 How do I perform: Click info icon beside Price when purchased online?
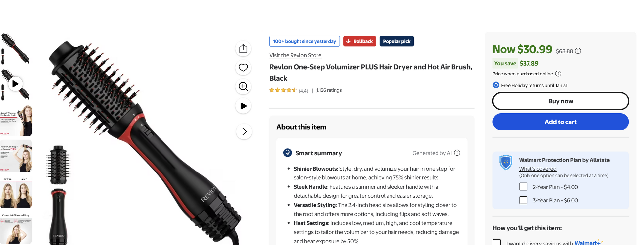(558, 74)
